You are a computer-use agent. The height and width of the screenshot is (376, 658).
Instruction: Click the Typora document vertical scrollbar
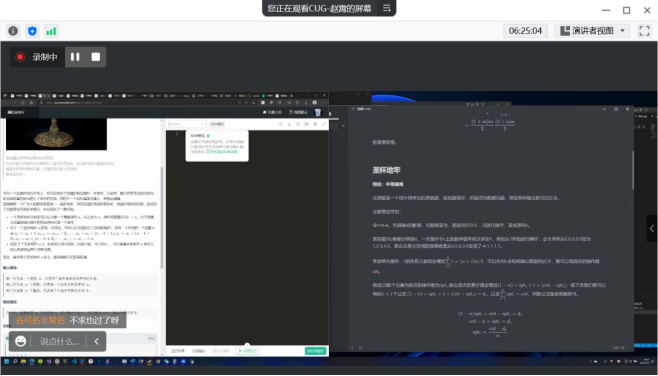(633, 170)
